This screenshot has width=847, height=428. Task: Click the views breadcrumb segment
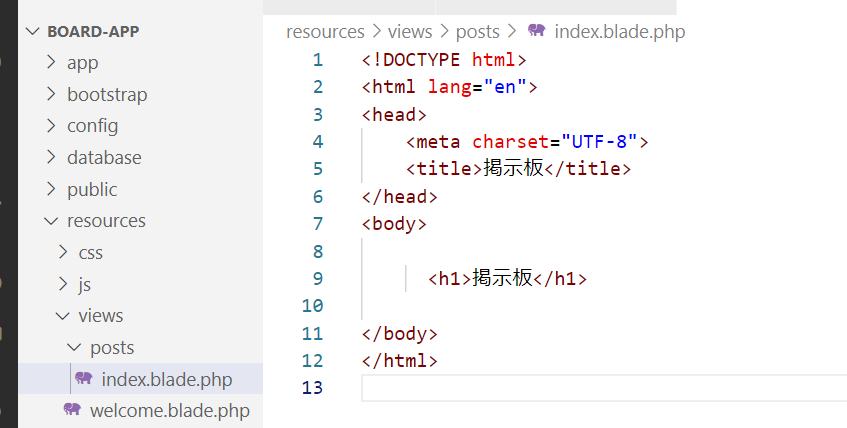410,31
